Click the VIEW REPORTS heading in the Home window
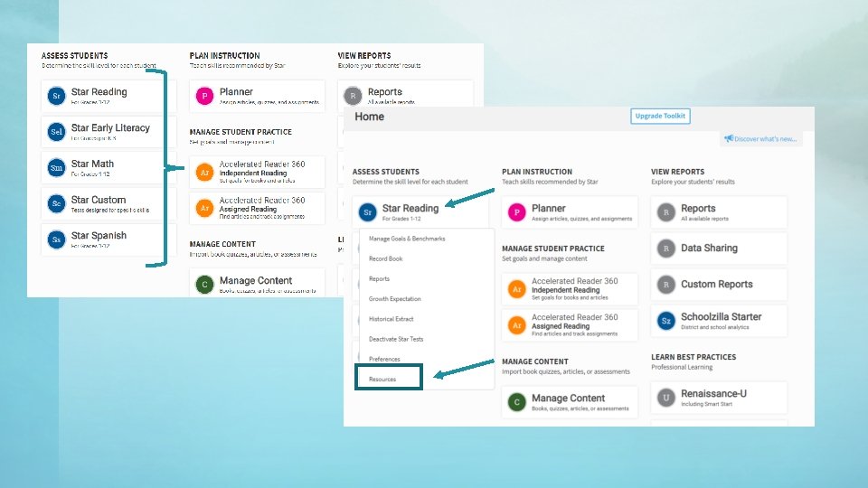The image size is (868, 488). [677, 172]
